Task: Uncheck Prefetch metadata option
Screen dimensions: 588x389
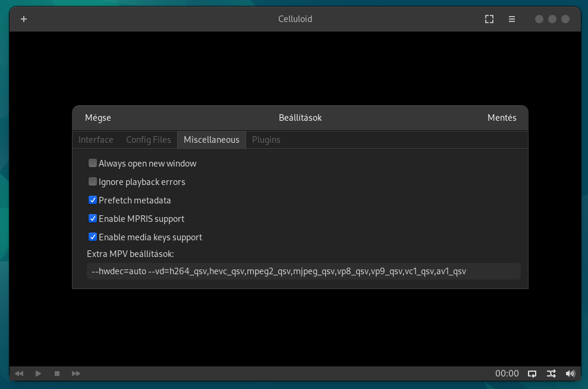Action: 93,200
